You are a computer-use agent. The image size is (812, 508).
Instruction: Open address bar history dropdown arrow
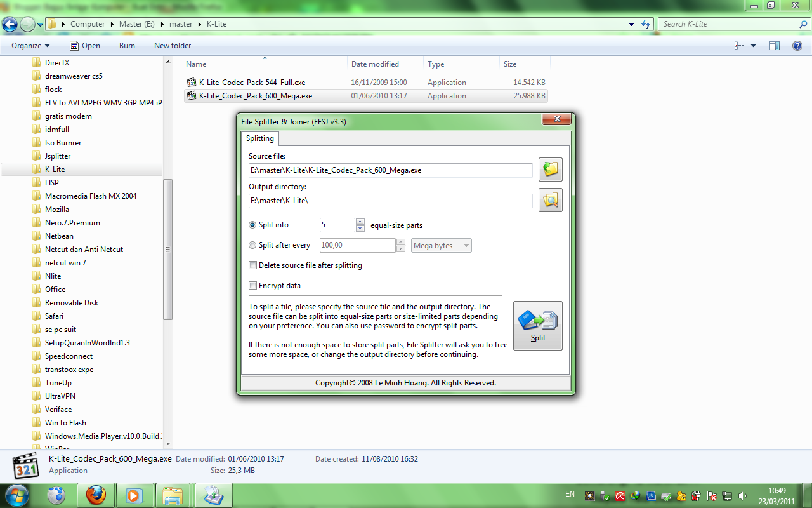pyautogui.click(x=631, y=25)
